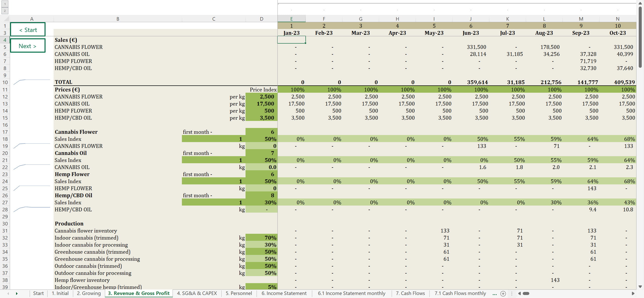This screenshot has height=298, width=644.
Task: Open the '2. Growing' sheet tab
Action: click(89, 293)
